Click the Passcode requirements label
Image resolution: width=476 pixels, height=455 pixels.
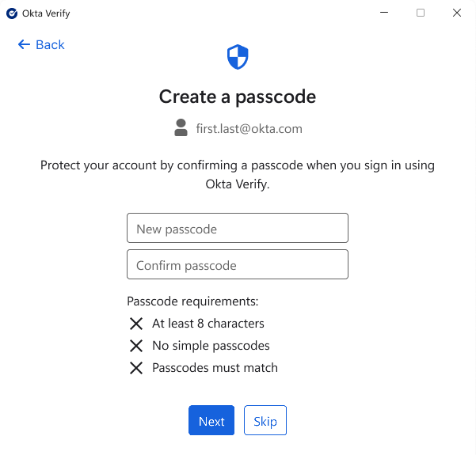point(192,301)
